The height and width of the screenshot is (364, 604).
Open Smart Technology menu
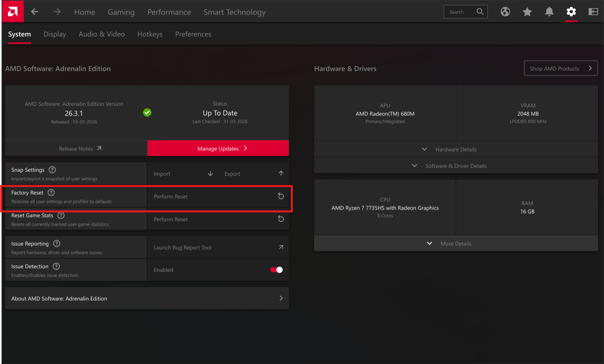click(235, 12)
